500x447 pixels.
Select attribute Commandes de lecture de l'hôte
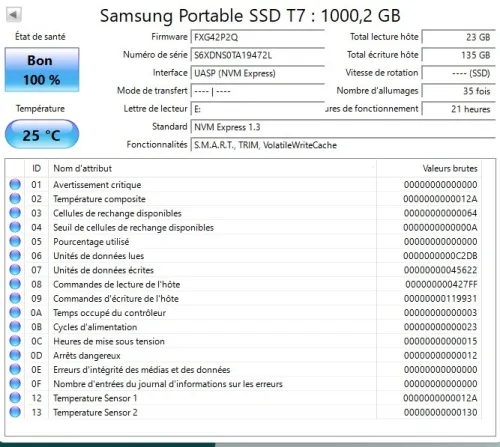[117, 285]
